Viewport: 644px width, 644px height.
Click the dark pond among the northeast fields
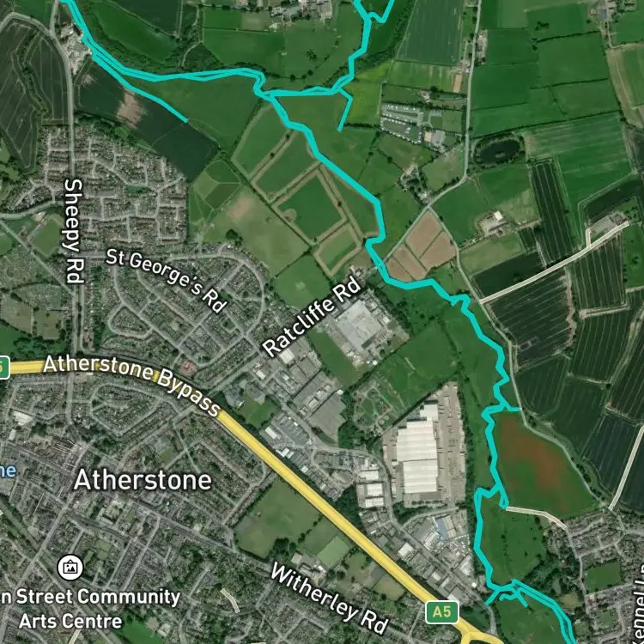click(498, 150)
